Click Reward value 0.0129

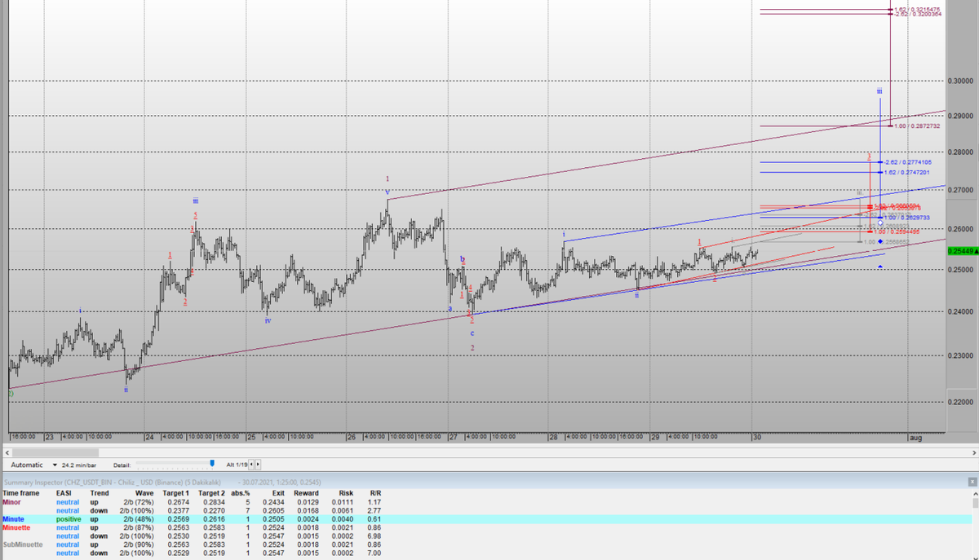(308, 502)
